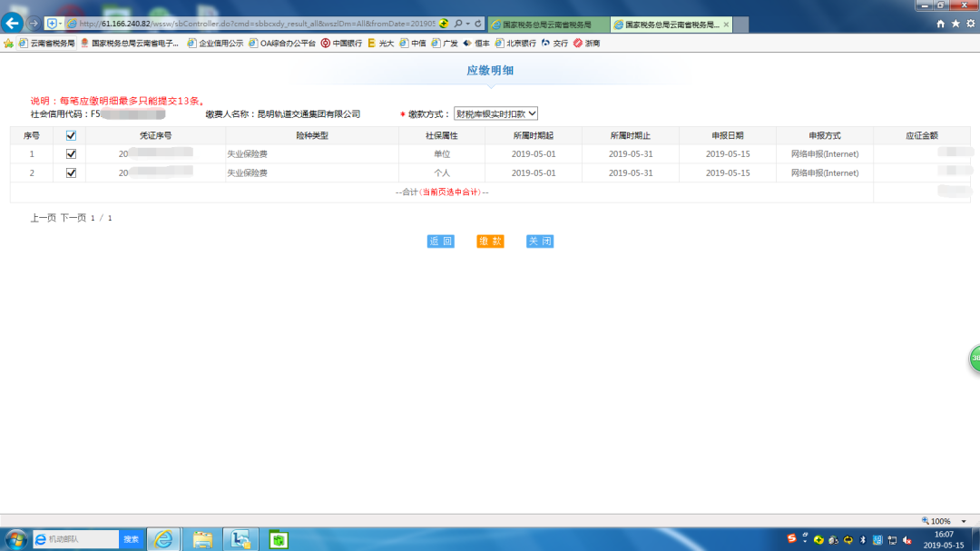980x551 pixels.
Task: Click green floating badge at right edge
Action: [x=975, y=359]
